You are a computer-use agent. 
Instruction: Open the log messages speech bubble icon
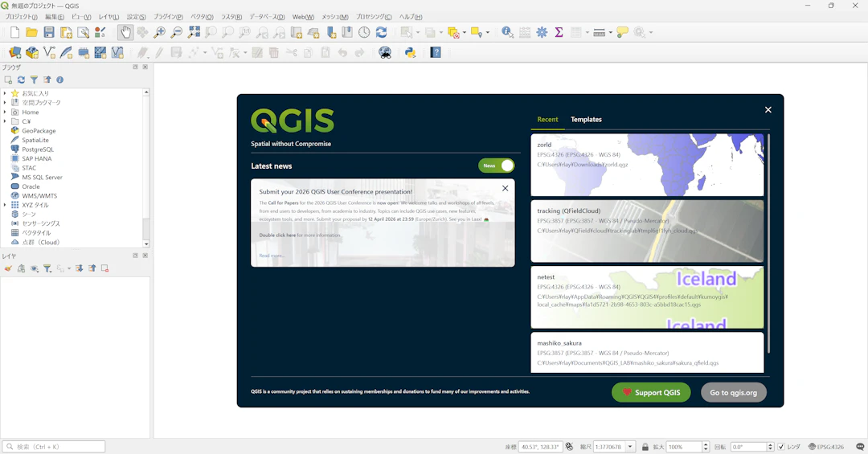[x=860, y=446]
